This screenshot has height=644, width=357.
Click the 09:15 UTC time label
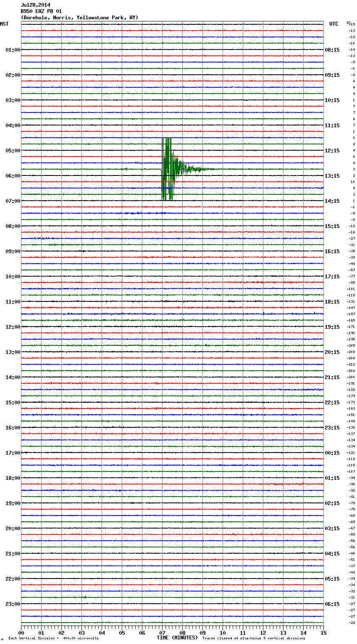pyautogui.click(x=332, y=75)
